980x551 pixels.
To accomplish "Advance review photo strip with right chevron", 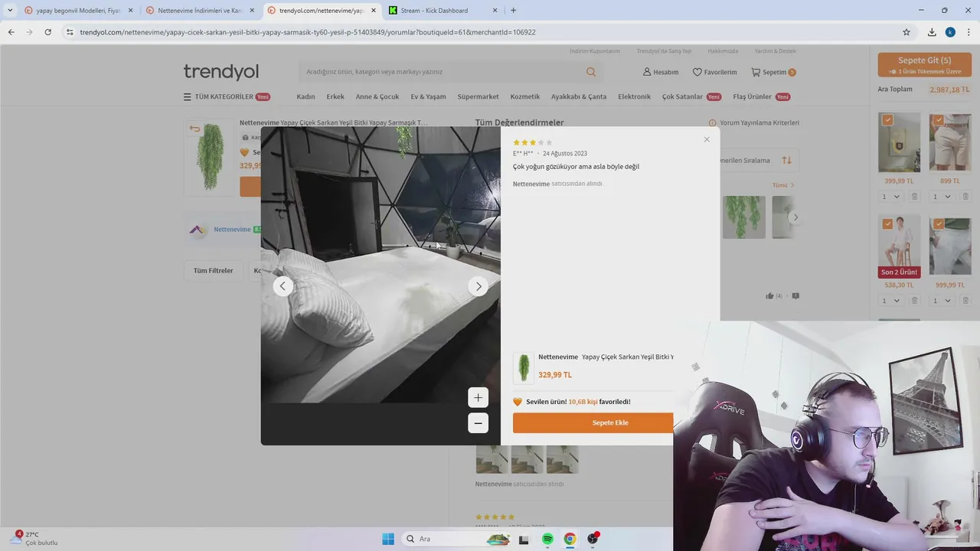I will (x=795, y=217).
